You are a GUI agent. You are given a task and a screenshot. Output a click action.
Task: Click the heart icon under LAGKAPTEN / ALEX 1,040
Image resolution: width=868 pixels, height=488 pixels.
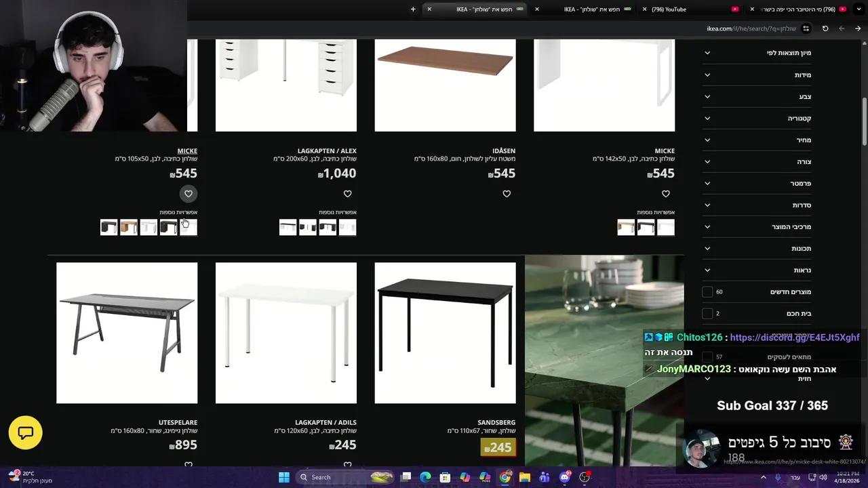(x=347, y=194)
